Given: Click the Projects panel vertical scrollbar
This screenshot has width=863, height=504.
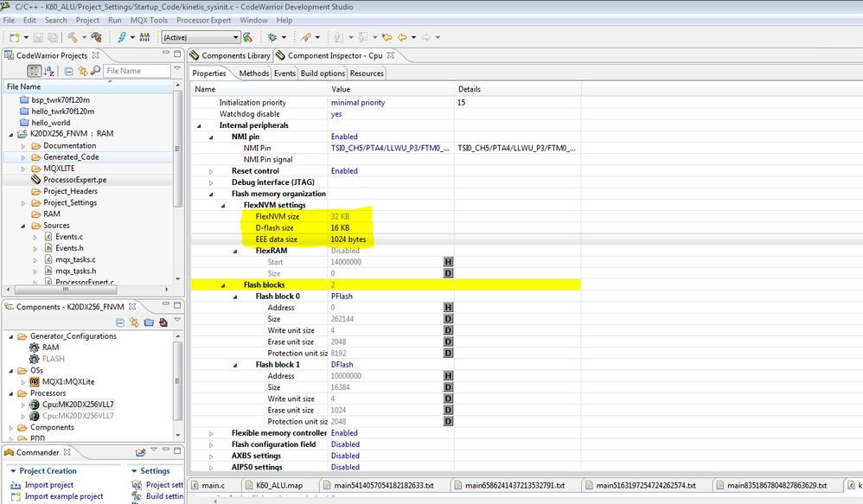Looking at the screenshot, I should tap(177, 149).
